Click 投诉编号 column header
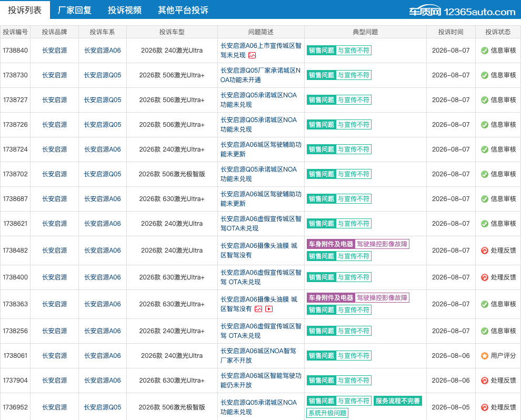 click(15, 32)
